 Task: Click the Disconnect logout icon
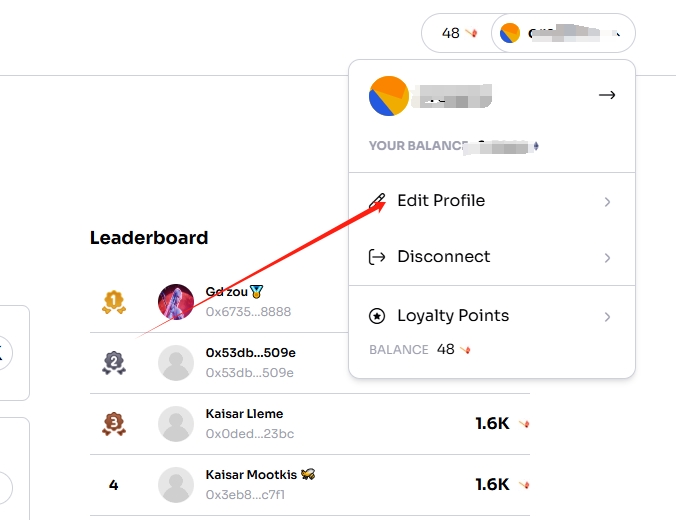(x=377, y=257)
